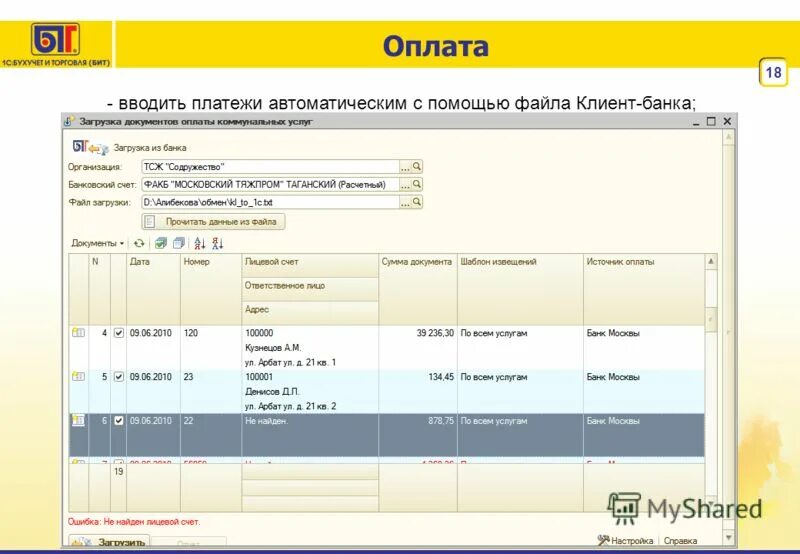Open Настройка settings at window bottom

tap(626, 540)
